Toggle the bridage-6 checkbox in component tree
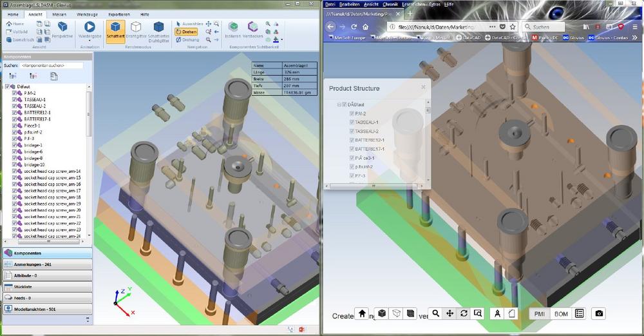This screenshot has height=336, width=644. [14, 152]
